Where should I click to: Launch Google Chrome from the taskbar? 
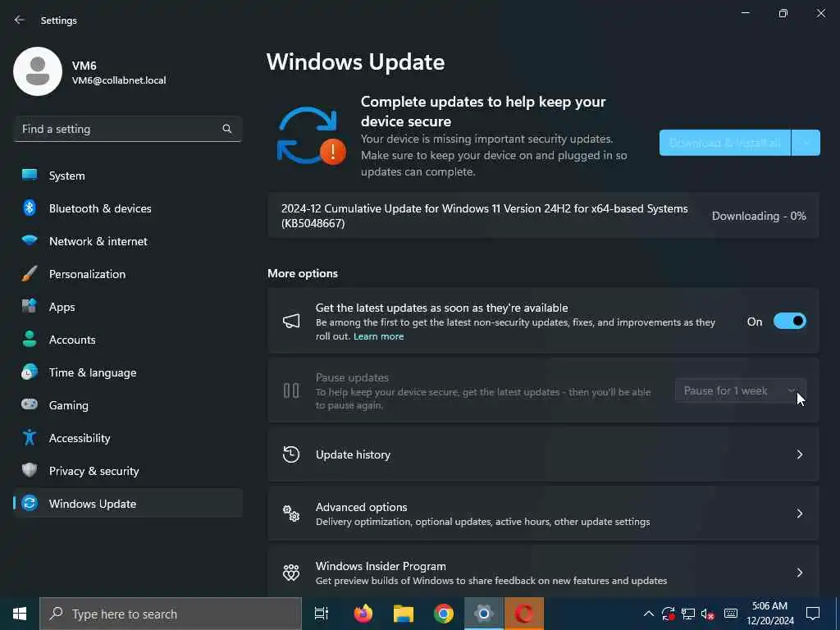point(444,614)
